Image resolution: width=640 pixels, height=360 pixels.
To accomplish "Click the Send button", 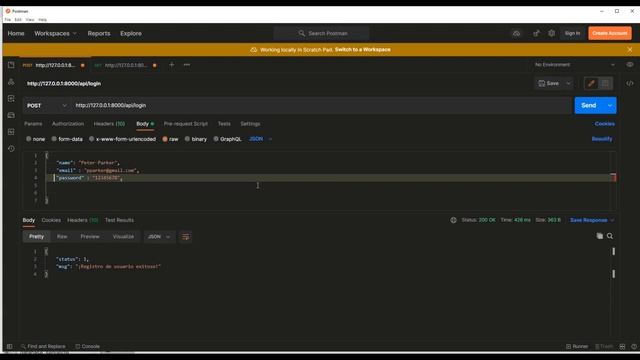I will [x=589, y=106].
